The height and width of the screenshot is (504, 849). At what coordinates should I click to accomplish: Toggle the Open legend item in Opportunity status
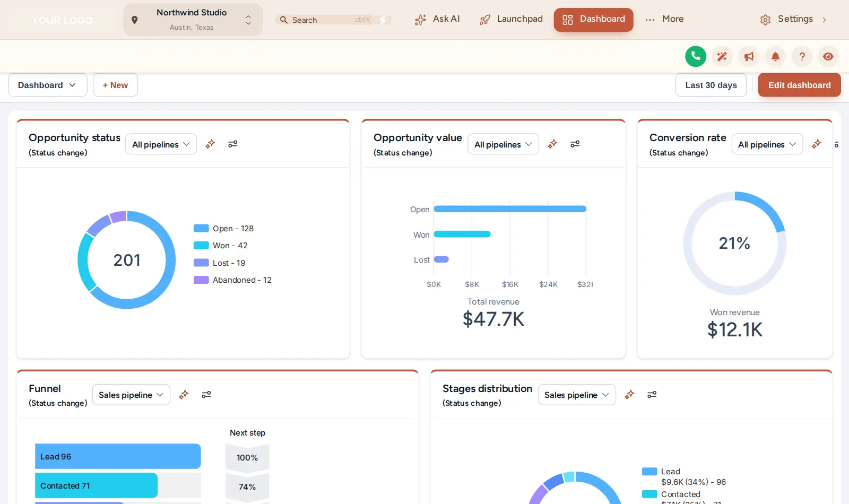[x=223, y=229]
